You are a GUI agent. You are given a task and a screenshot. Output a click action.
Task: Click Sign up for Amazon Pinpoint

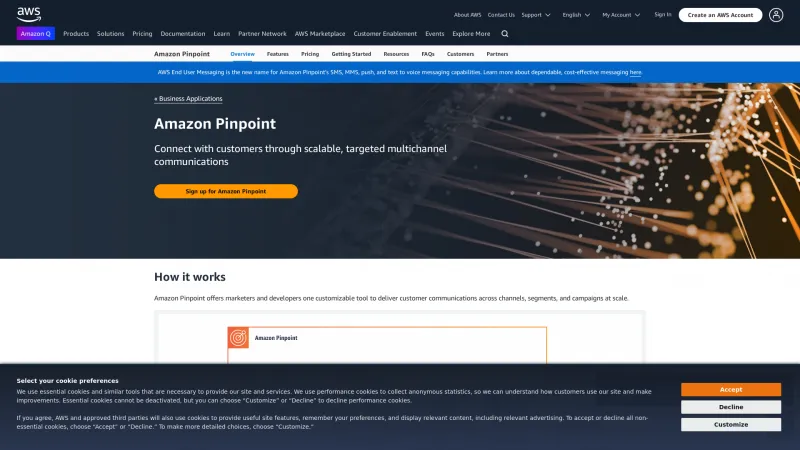[226, 191]
